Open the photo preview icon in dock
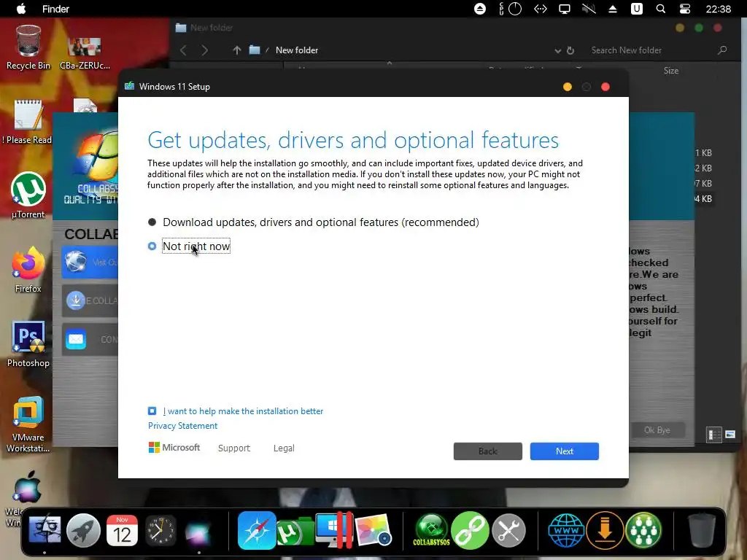The image size is (747, 560). pyautogui.click(x=373, y=530)
